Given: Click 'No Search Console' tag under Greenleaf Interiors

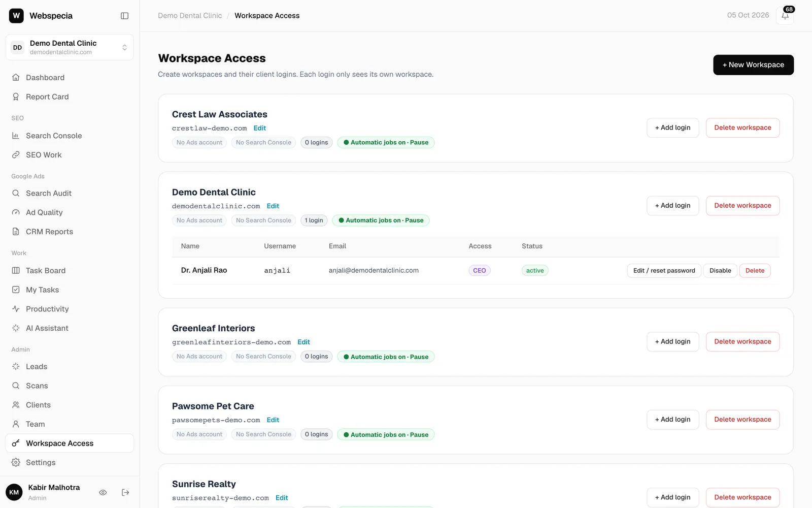Looking at the screenshot, I should [263, 357].
